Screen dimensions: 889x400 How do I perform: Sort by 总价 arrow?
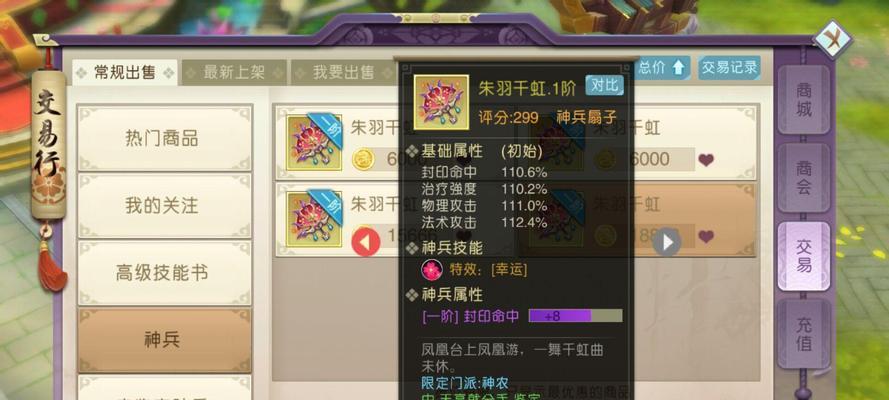pos(664,68)
